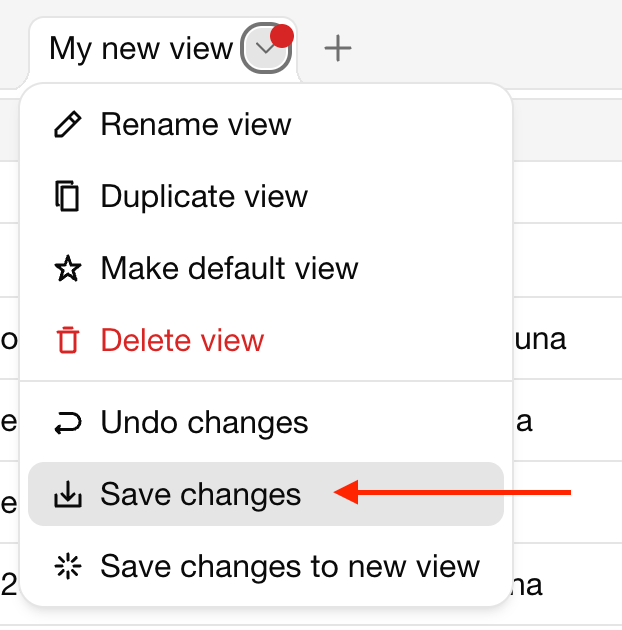Click the star icon for default view
The image size is (622, 630).
(x=68, y=268)
